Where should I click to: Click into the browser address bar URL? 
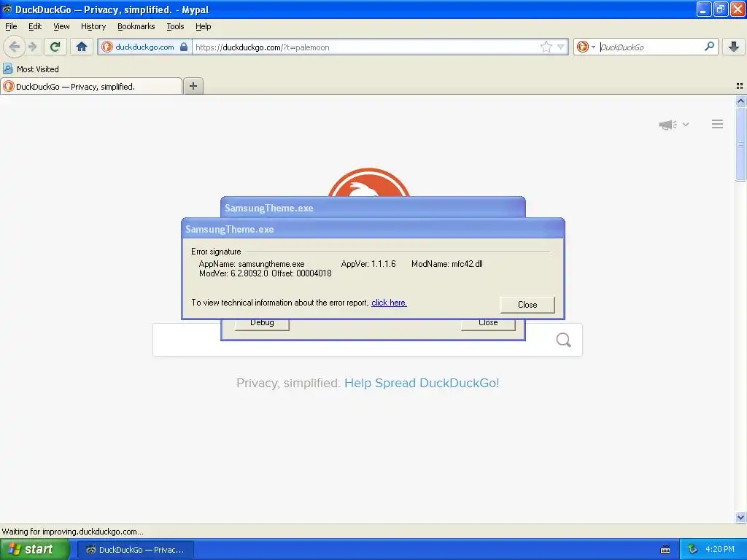[365, 47]
